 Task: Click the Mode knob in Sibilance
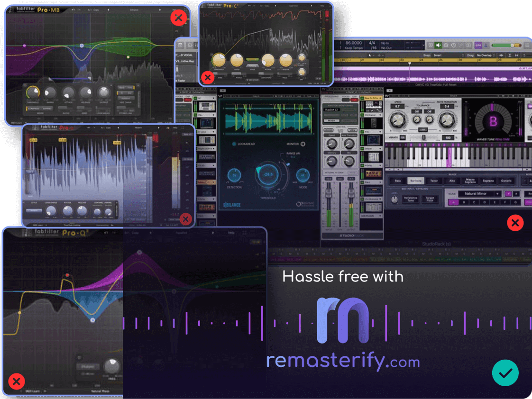[x=303, y=175]
